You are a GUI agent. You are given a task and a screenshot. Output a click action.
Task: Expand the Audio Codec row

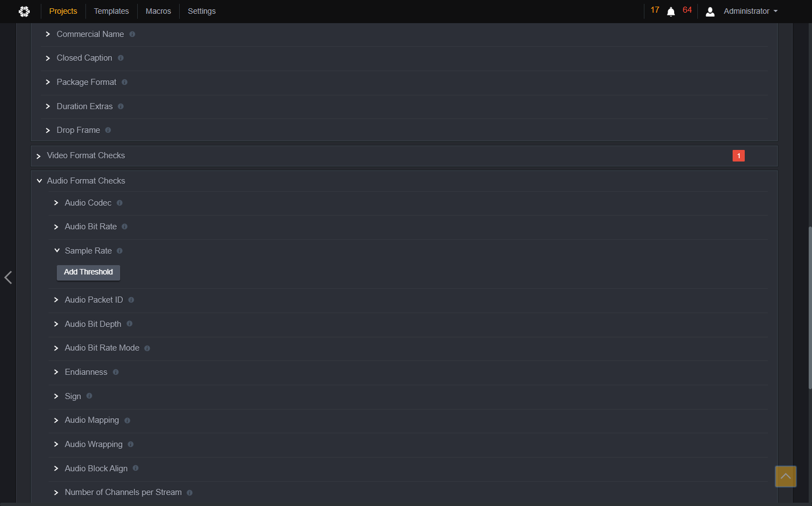[56, 203]
